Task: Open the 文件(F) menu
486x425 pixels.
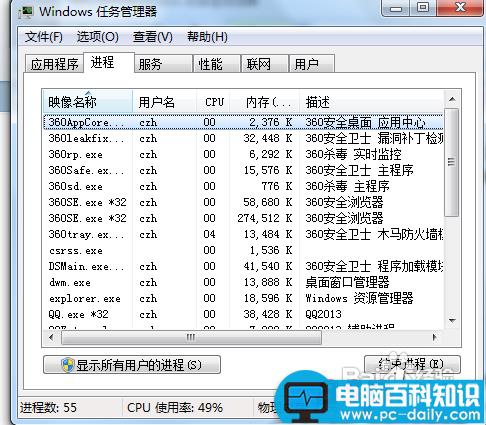Action: [43, 37]
